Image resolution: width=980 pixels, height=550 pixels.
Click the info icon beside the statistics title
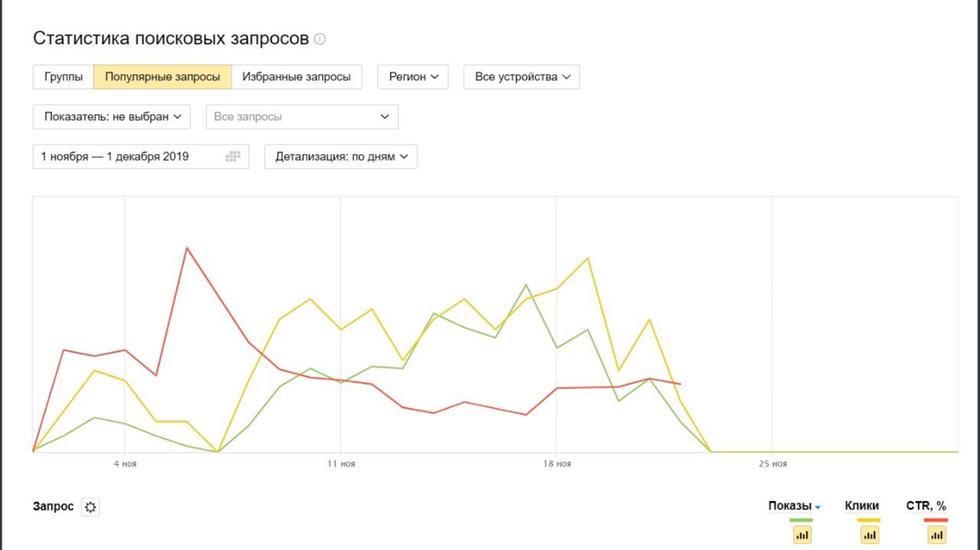(x=320, y=39)
